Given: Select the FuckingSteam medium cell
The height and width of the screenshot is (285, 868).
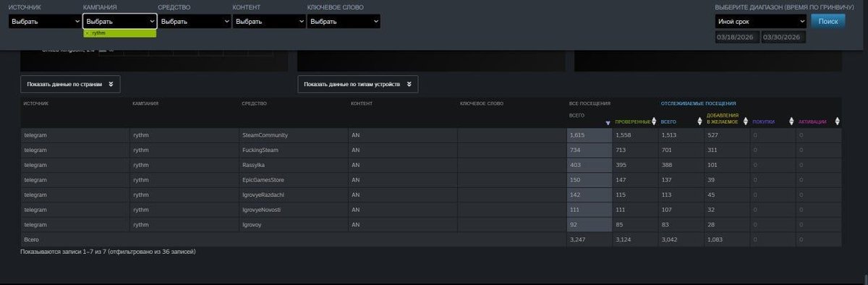Looking at the screenshot, I should [293, 150].
